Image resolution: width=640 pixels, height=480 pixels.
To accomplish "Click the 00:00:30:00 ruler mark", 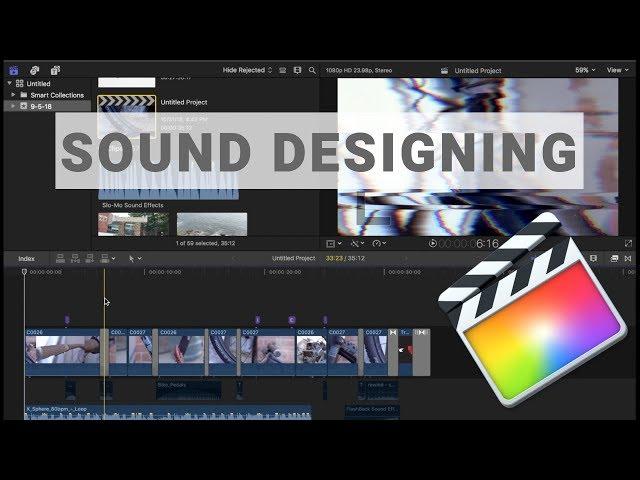I will click(404, 272).
